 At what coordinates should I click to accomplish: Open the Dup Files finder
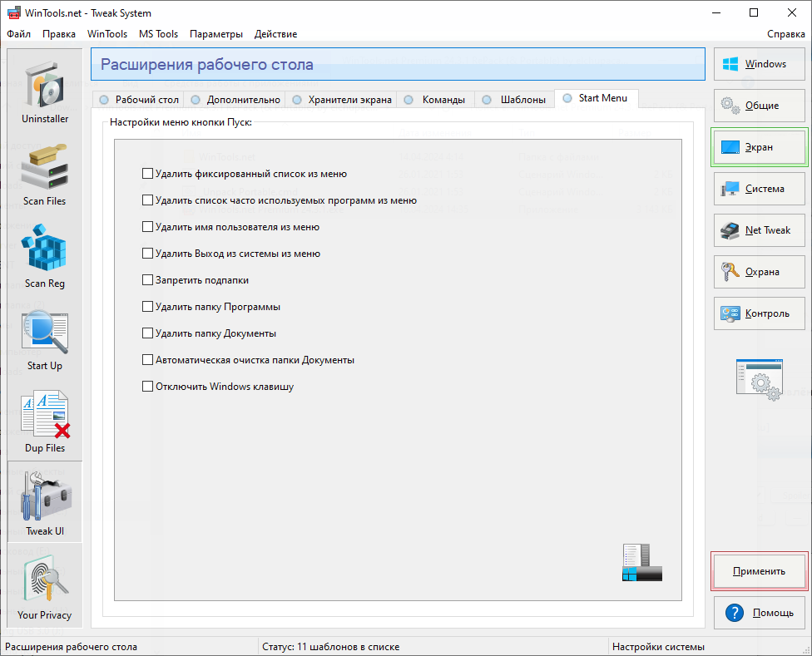pyautogui.click(x=45, y=421)
